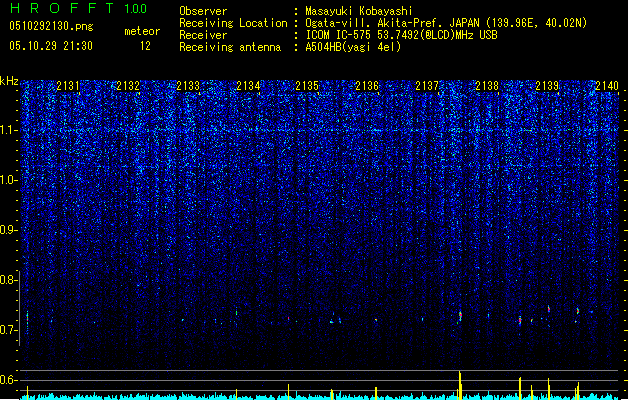Click the 2136 time axis label

pyautogui.click(x=367, y=86)
